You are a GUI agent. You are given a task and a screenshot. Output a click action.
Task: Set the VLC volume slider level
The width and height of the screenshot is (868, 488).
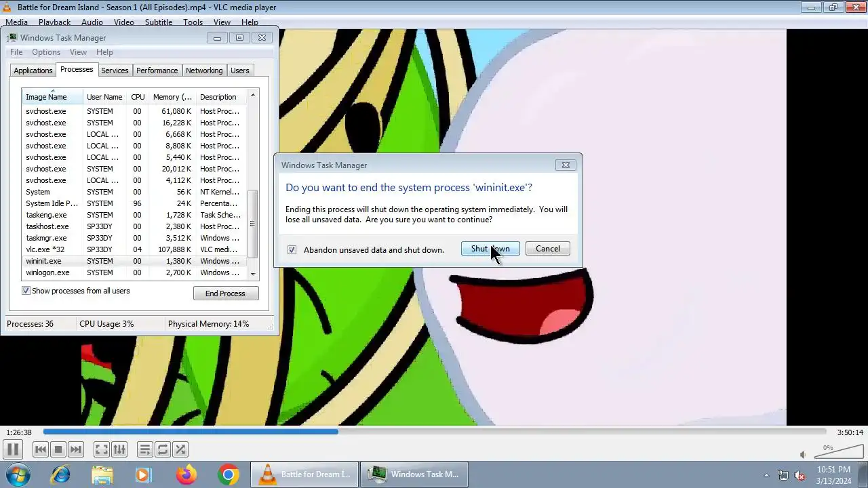pos(837,452)
